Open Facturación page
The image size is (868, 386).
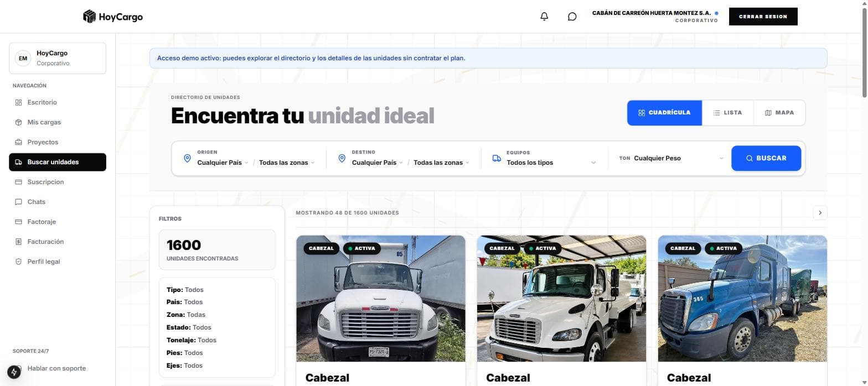tap(58, 242)
